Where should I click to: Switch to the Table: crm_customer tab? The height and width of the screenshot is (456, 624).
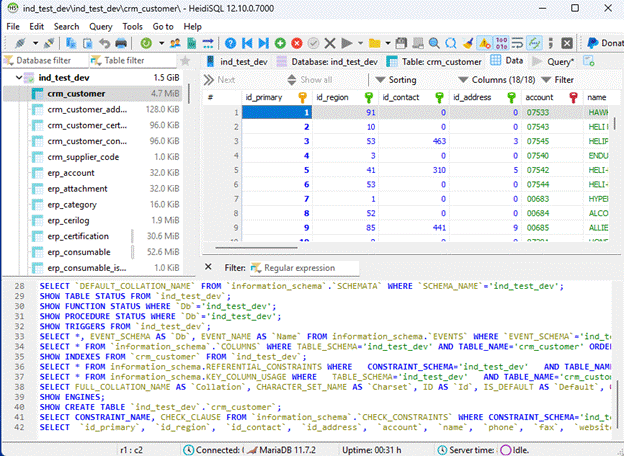point(434,62)
